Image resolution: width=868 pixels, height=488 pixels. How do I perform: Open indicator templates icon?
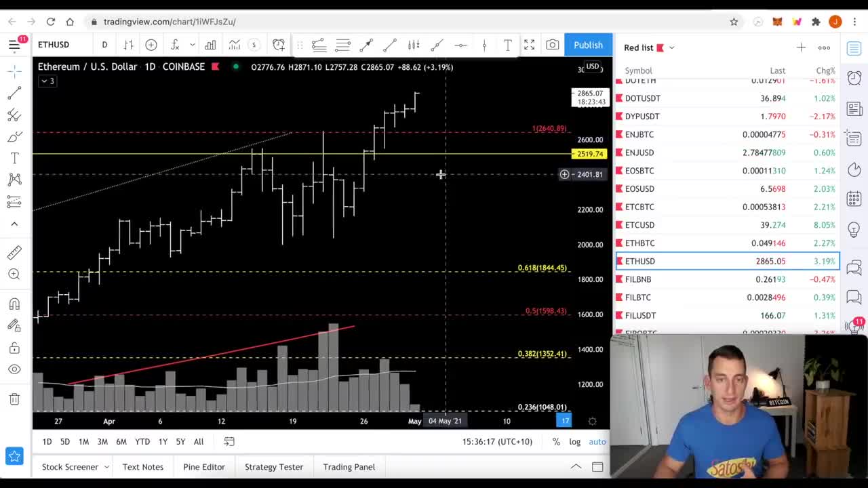click(234, 45)
